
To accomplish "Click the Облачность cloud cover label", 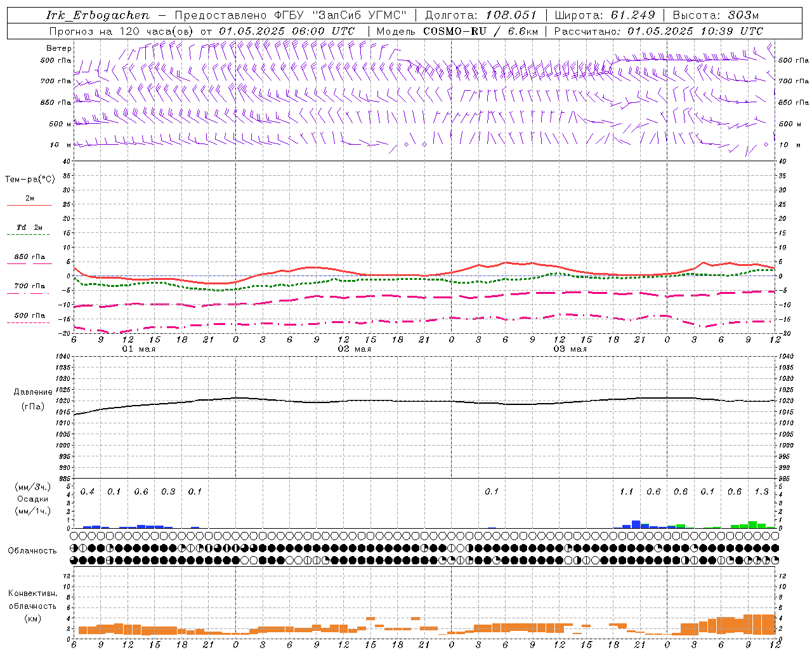I will coord(32,551).
